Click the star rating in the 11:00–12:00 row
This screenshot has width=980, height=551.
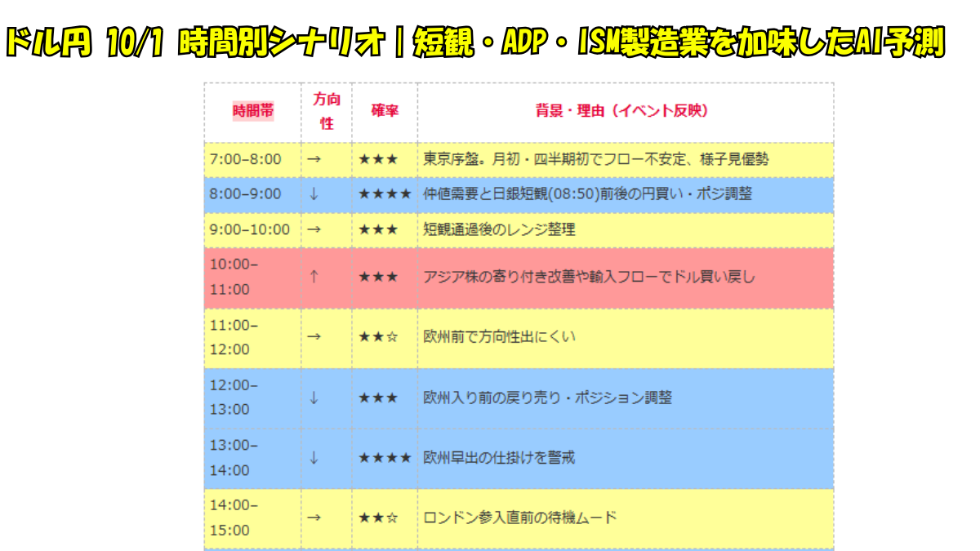click(x=378, y=336)
